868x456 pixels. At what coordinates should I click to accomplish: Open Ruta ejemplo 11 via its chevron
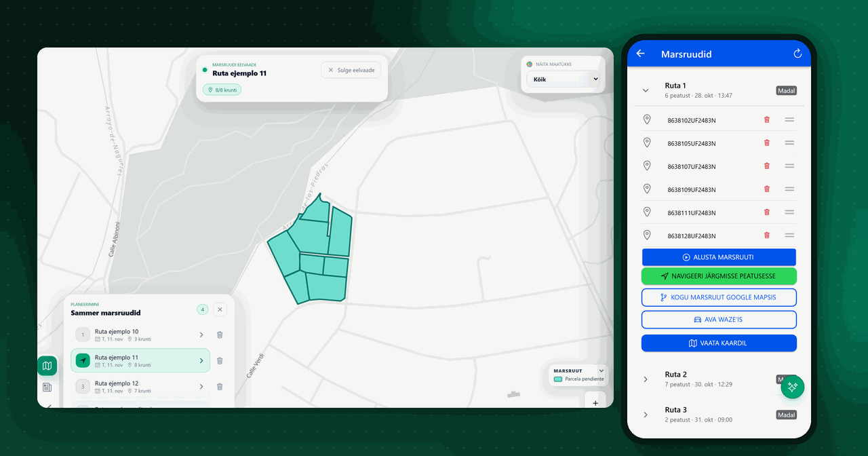pyautogui.click(x=201, y=360)
